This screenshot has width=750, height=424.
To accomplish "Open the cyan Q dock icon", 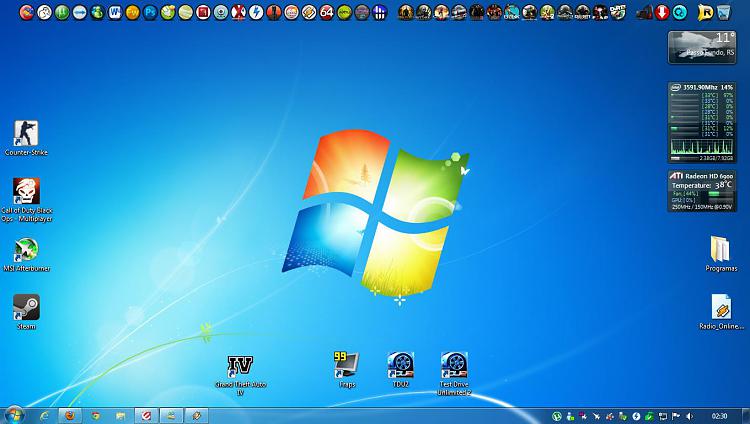I will click(x=680, y=12).
